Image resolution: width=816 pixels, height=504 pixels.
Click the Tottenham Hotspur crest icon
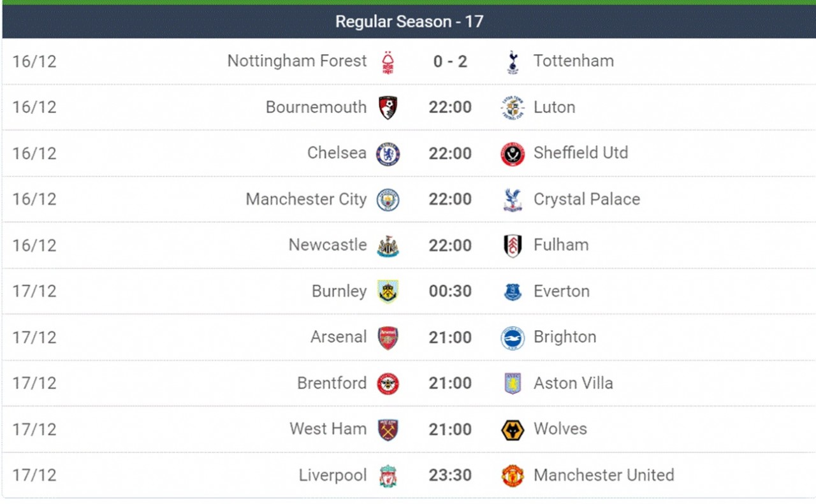pos(511,61)
